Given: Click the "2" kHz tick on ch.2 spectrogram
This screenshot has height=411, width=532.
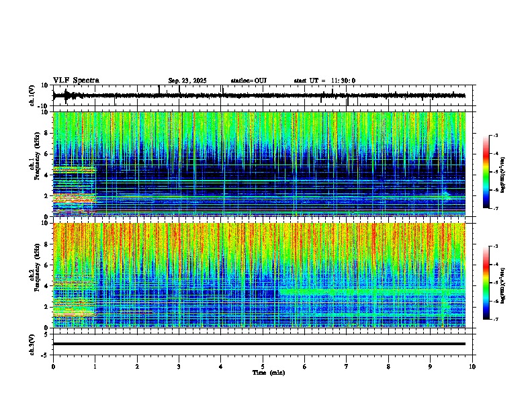Looking at the screenshot, I should [x=47, y=307].
